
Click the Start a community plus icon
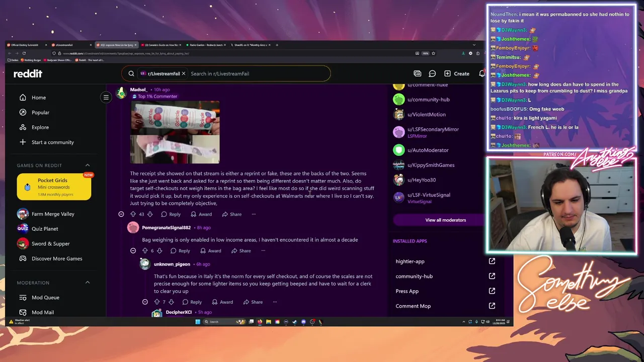coord(23,142)
